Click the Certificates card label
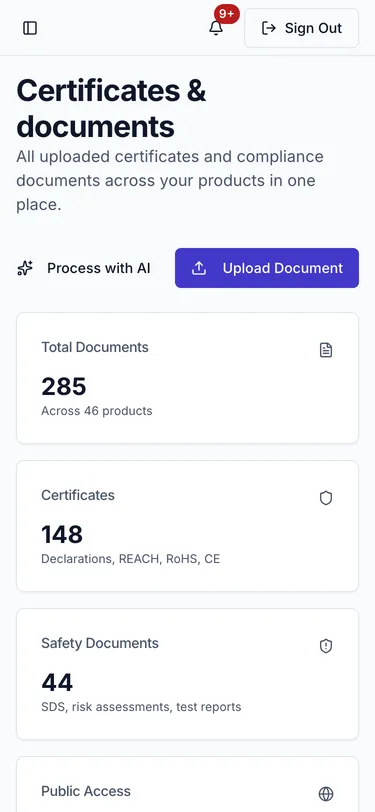Viewport: 375px width, 812px height. 78,495
